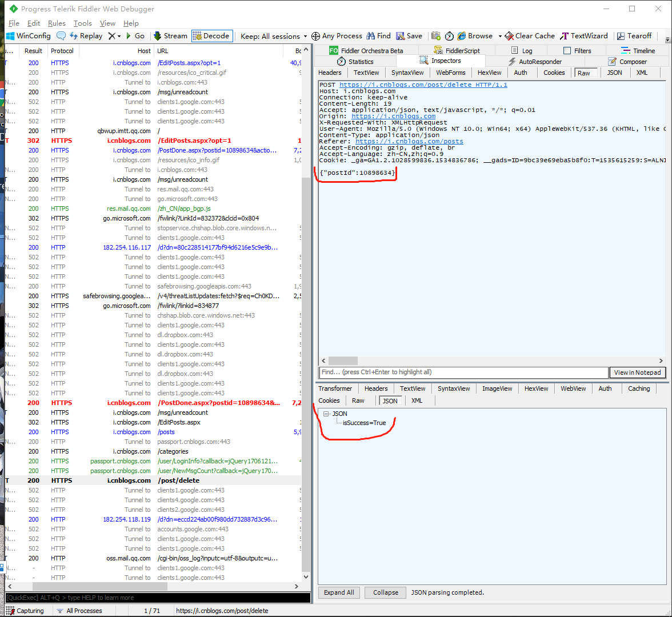Click the View in Notepad button
The image size is (672, 617).
click(x=637, y=372)
